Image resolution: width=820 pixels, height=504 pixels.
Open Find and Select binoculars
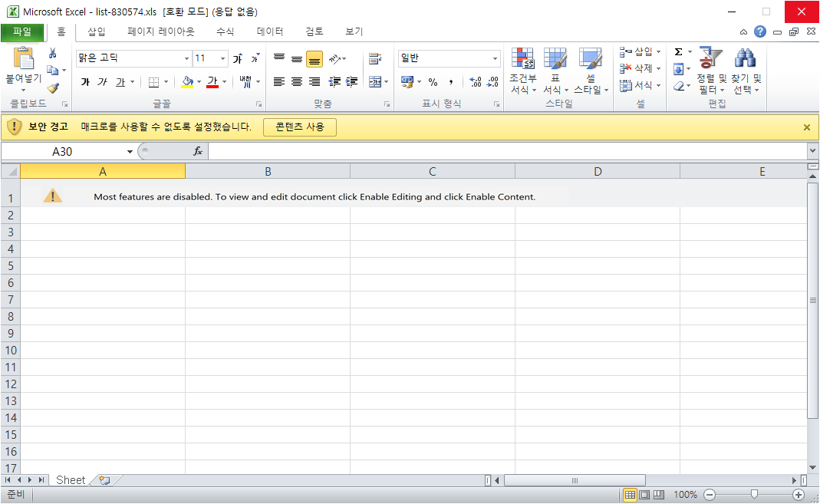pyautogui.click(x=746, y=71)
